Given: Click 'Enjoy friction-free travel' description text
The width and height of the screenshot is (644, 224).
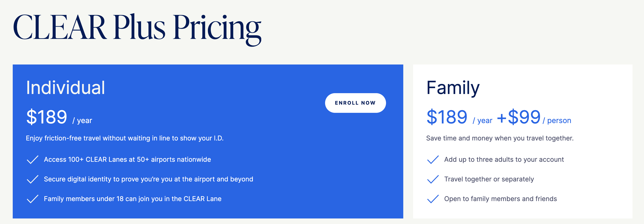Looking at the screenshot, I should [125, 138].
